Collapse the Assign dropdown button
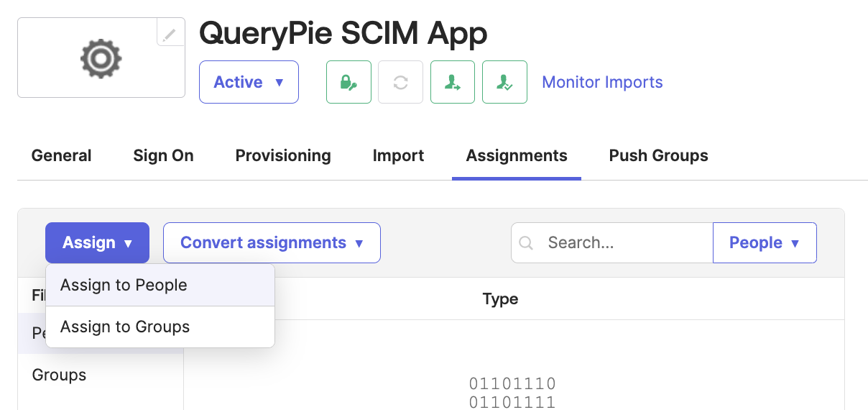This screenshot has height=410, width=868. click(97, 243)
